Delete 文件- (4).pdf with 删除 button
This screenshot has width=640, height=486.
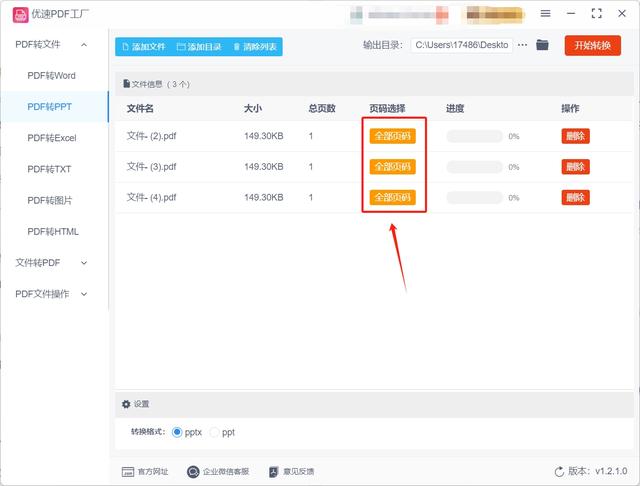click(576, 198)
